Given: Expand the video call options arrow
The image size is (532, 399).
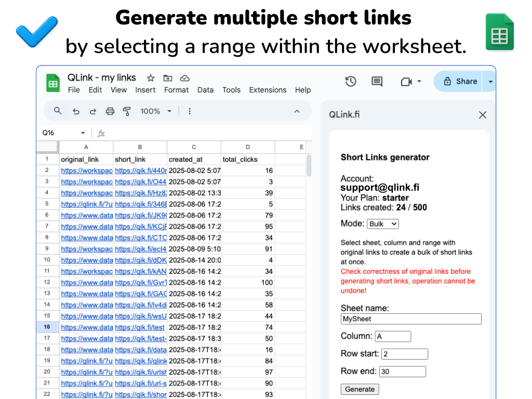Looking at the screenshot, I should 419,82.
